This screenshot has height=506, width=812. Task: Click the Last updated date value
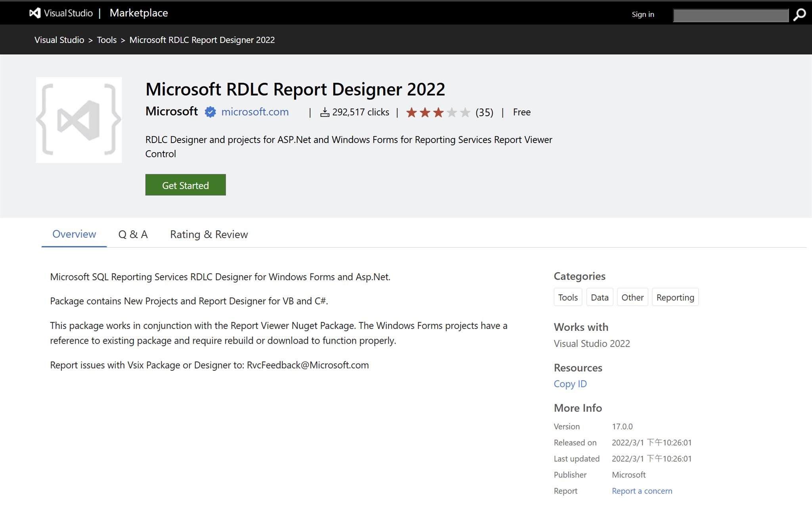[651, 459]
